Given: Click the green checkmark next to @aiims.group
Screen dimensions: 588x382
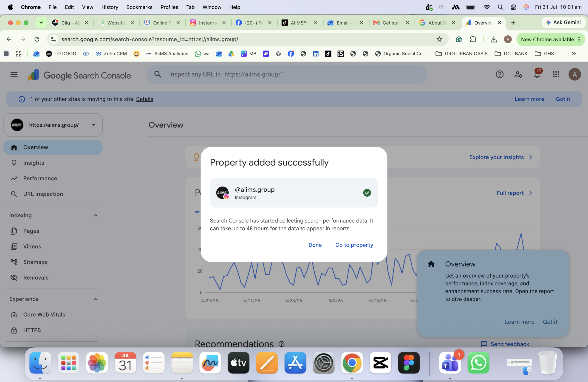Looking at the screenshot, I should [x=367, y=193].
